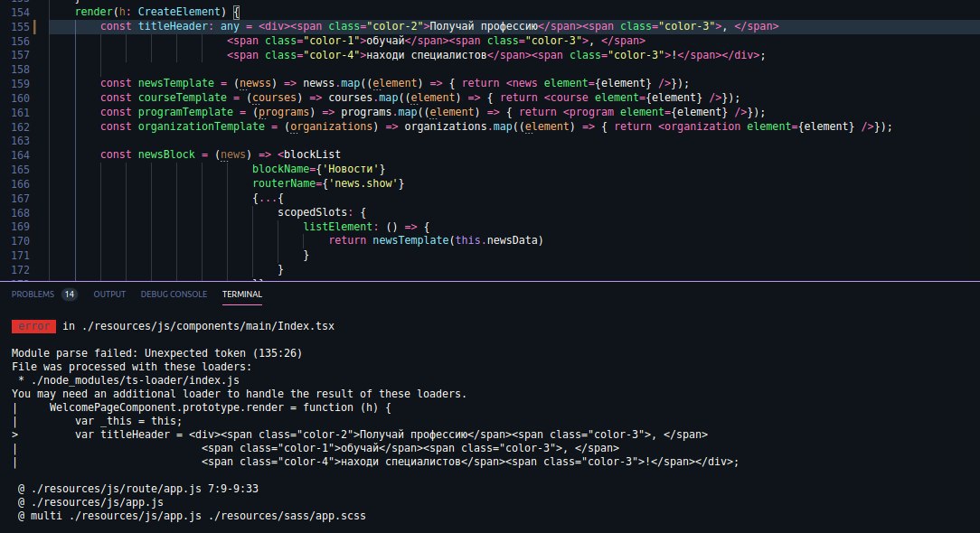Image resolution: width=980 pixels, height=533 pixels.
Task: Click 'обучай' span text on line 156
Action: [386, 41]
